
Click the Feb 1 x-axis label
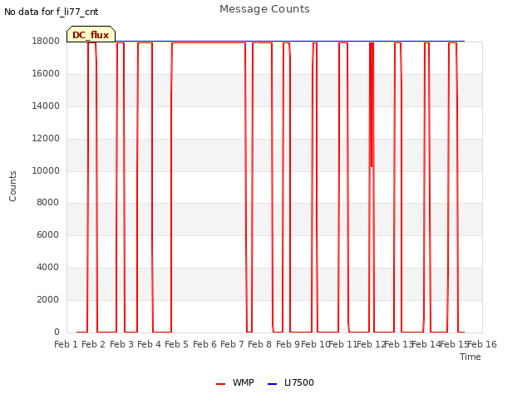point(66,344)
